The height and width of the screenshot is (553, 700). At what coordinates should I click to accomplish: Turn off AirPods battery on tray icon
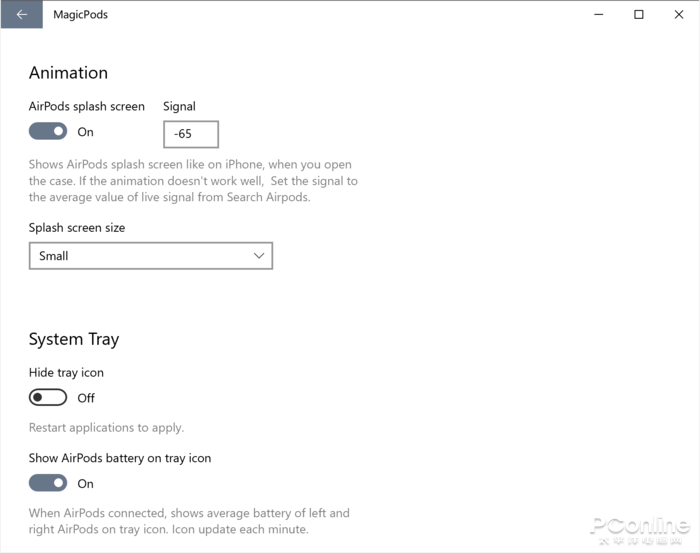[48, 484]
